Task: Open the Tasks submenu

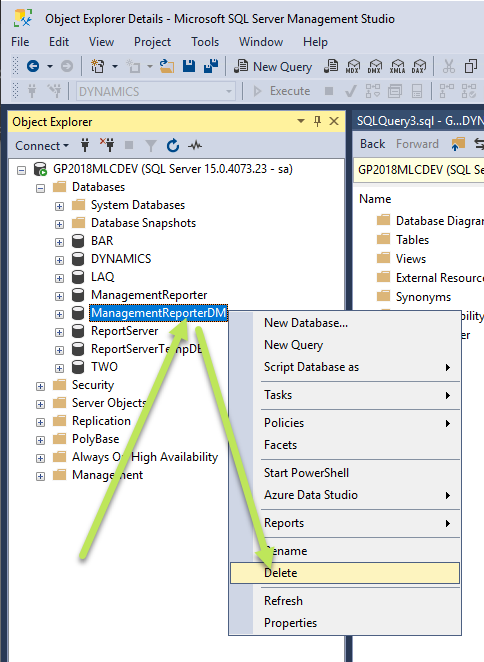Action: click(345, 395)
